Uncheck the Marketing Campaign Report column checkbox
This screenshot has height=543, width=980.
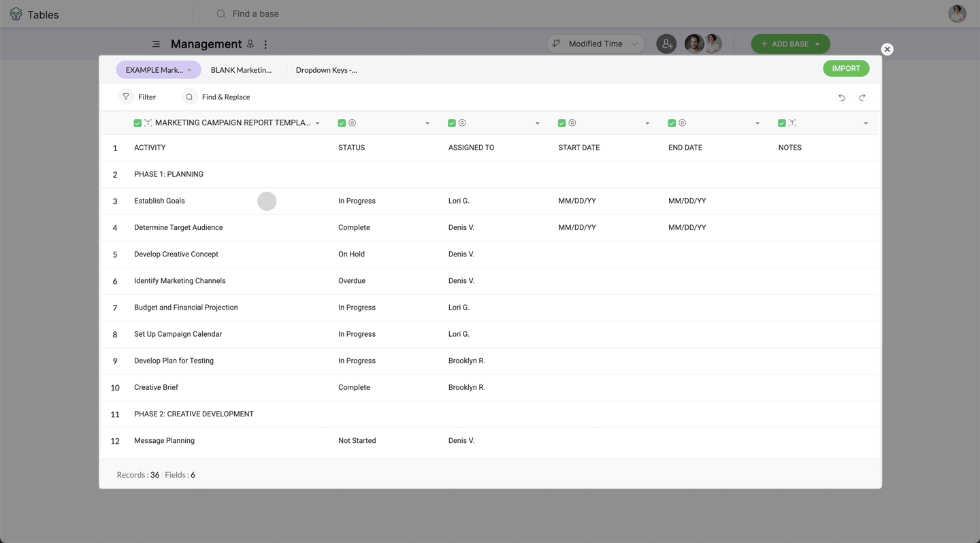137,123
